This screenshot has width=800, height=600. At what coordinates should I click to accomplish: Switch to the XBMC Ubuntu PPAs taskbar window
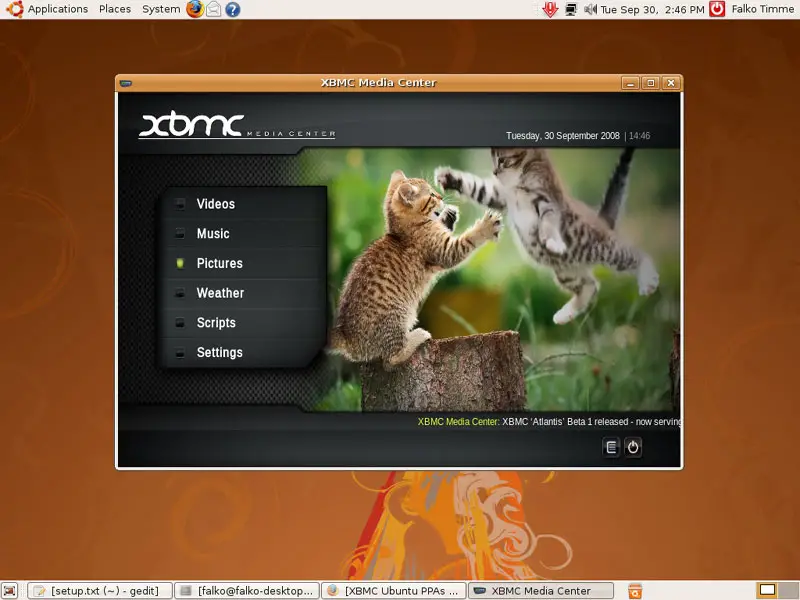point(394,591)
